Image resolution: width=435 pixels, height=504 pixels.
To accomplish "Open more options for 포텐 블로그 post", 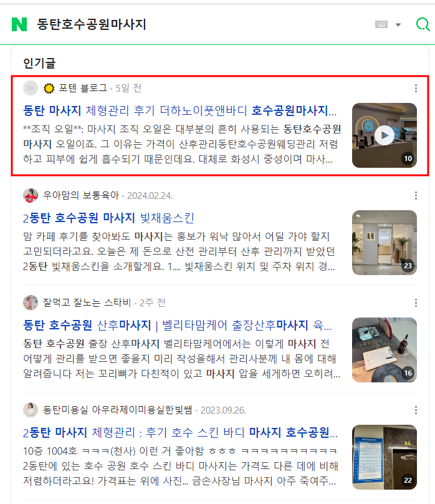I will pyautogui.click(x=416, y=88).
